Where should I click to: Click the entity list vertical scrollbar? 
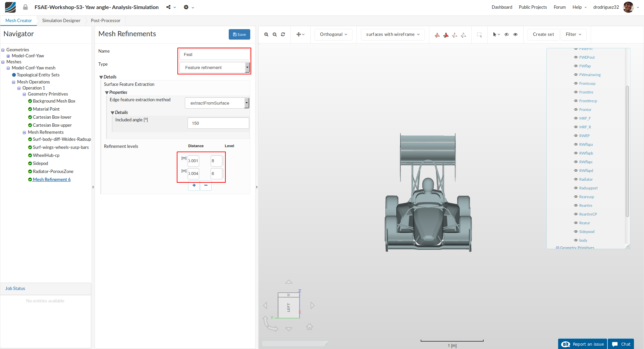627,151
